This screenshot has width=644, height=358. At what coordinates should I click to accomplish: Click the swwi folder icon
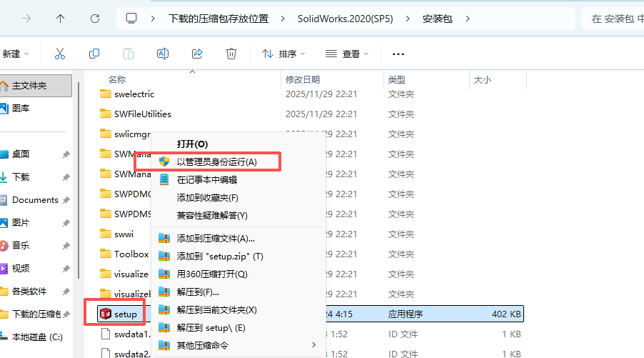coord(106,234)
